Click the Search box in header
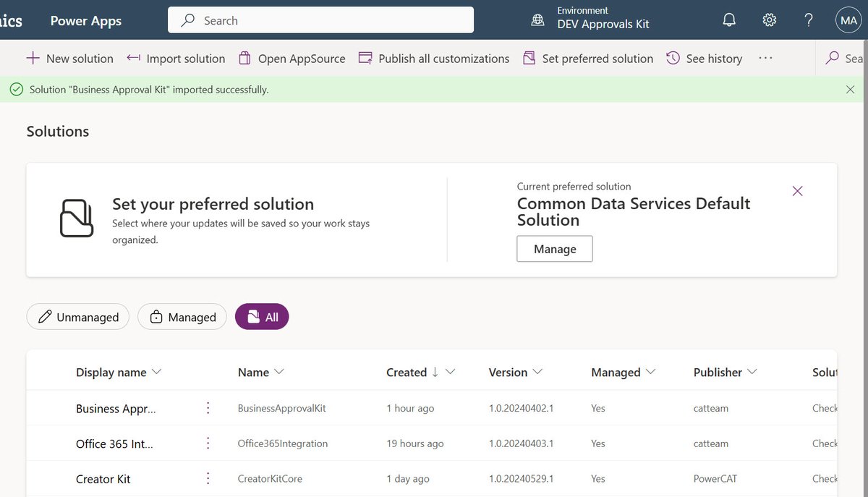This screenshot has height=497, width=868. point(321,20)
